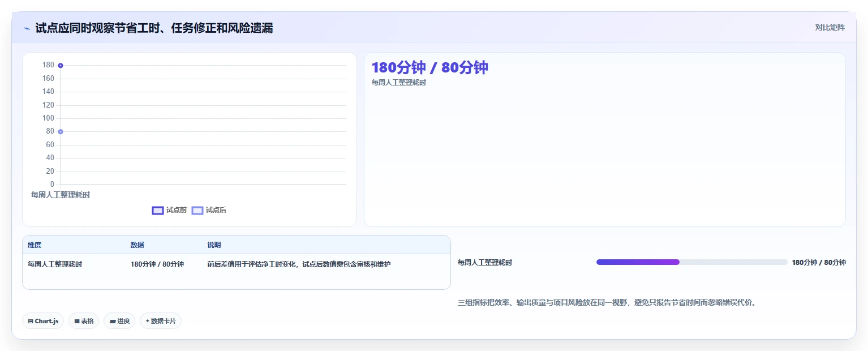Click the 试点后 legend color box
This screenshot has height=351, width=868.
coord(197,211)
